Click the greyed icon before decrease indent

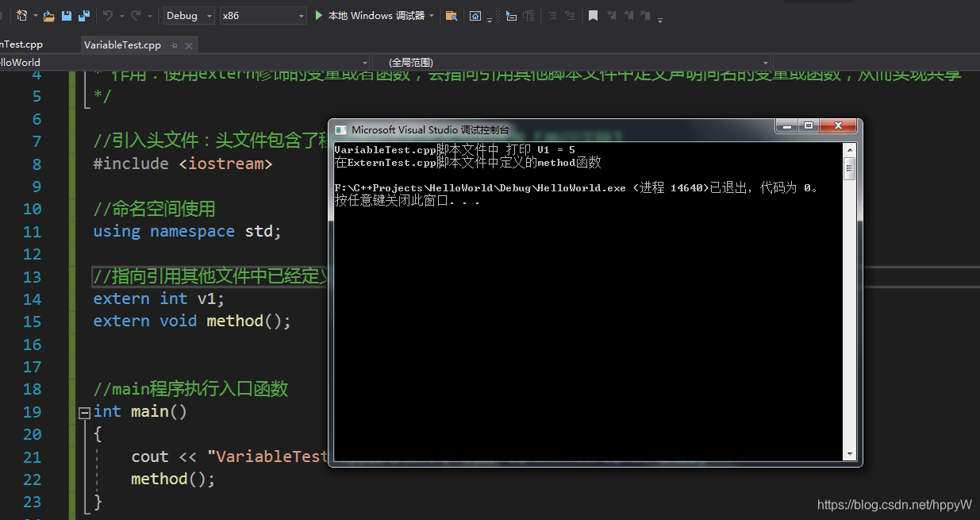(x=529, y=15)
